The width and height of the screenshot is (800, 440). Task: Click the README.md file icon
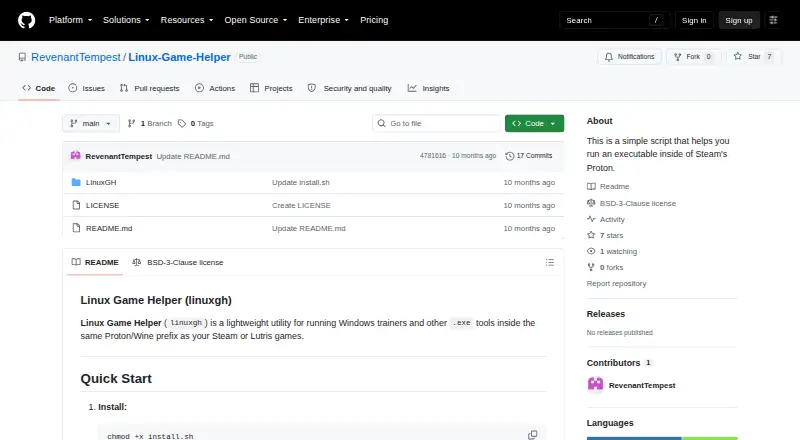(76, 228)
